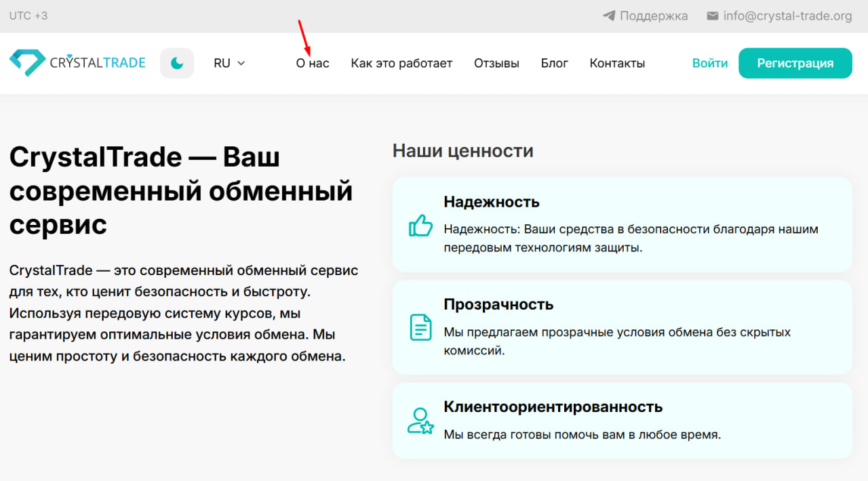Click the thumbs-up icon beside "Надежность"
This screenshot has height=481, width=868.
[420, 225]
